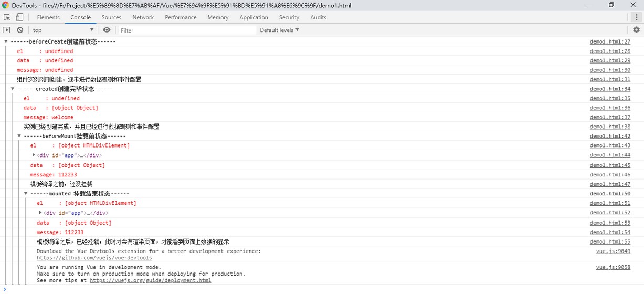Activate the inspect element picker icon

click(x=7, y=17)
